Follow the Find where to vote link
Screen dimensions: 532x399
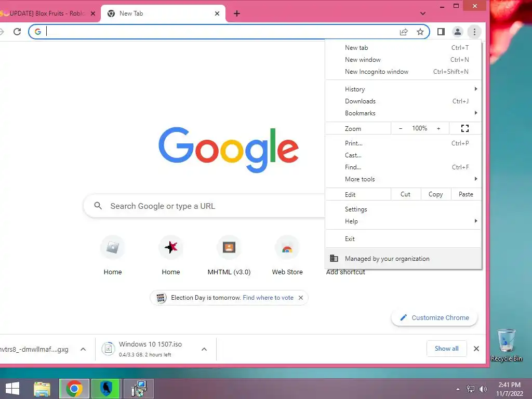(268, 298)
